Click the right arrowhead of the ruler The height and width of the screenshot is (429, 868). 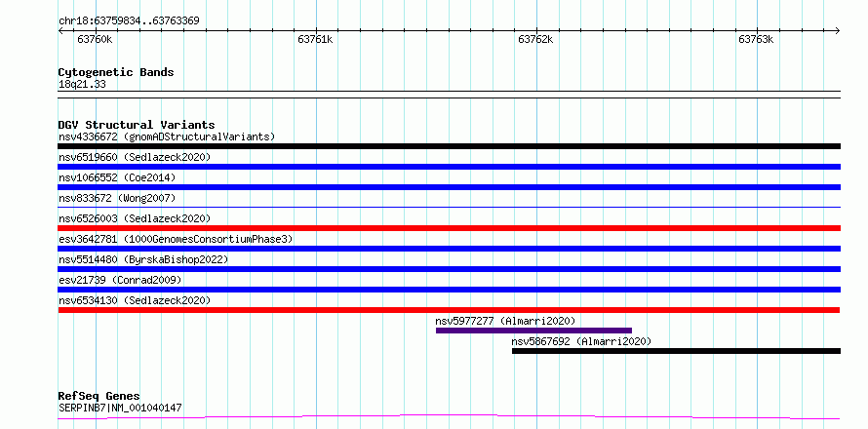(838, 31)
